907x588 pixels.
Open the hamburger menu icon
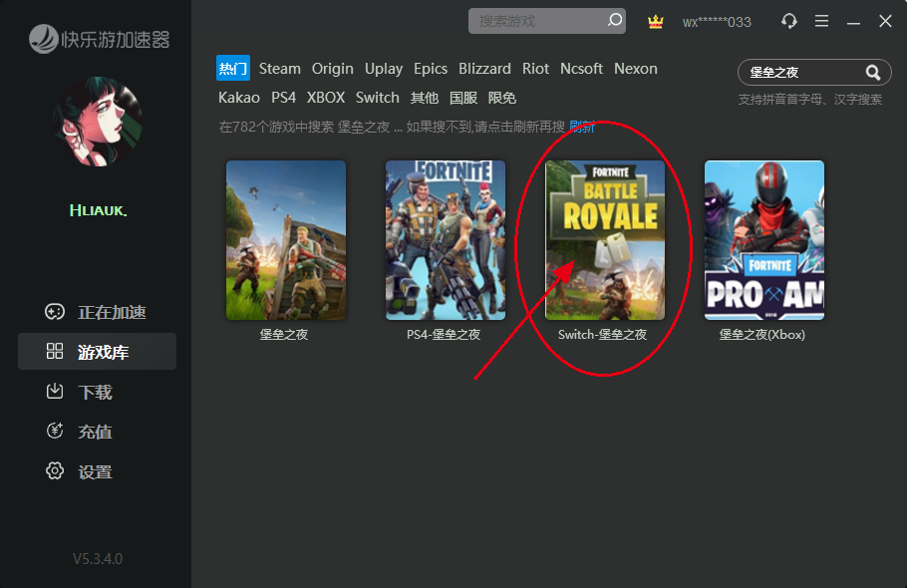coord(821,21)
